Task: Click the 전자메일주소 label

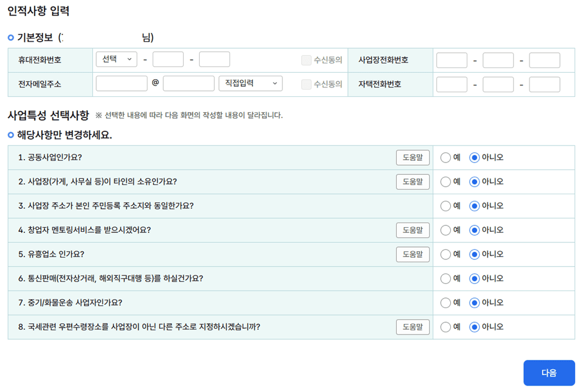Action: [40, 85]
